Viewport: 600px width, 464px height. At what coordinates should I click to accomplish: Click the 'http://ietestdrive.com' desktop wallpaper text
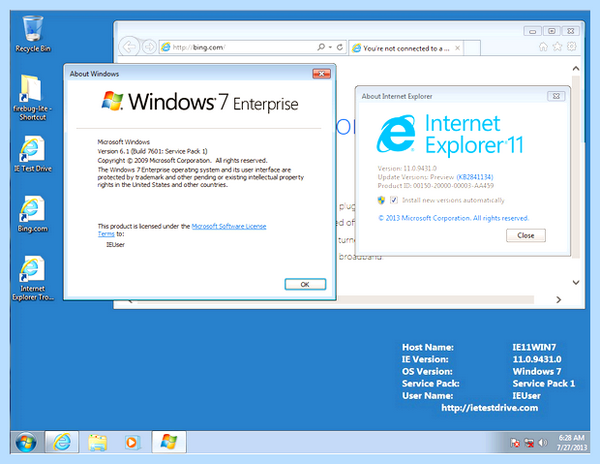pyautogui.click(x=489, y=408)
